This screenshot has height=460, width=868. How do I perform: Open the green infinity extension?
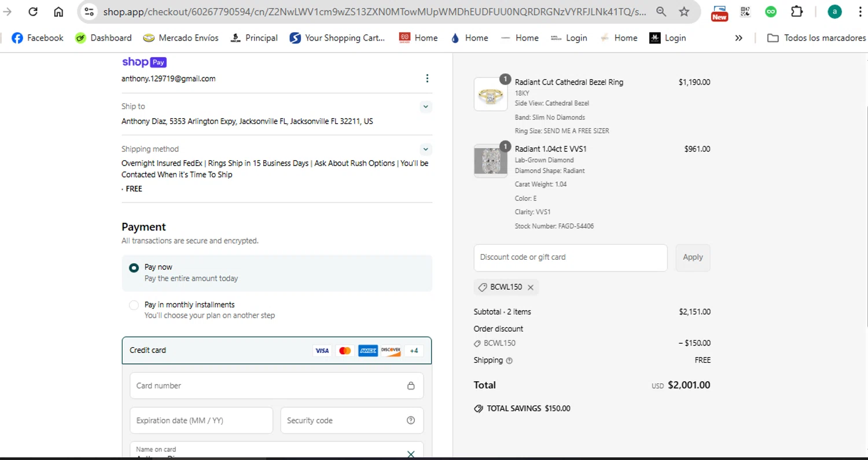pyautogui.click(x=771, y=12)
